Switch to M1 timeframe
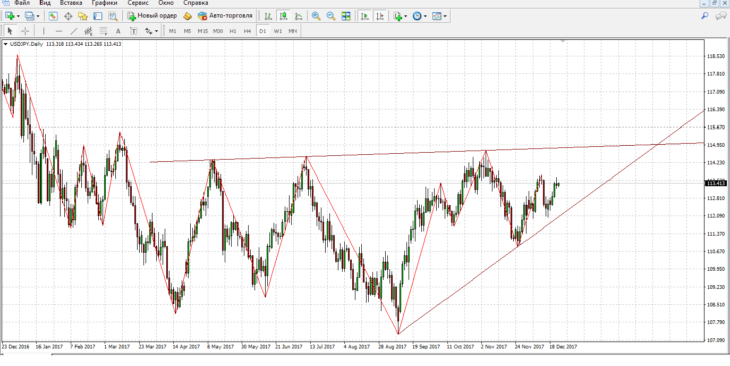 [x=172, y=31]
